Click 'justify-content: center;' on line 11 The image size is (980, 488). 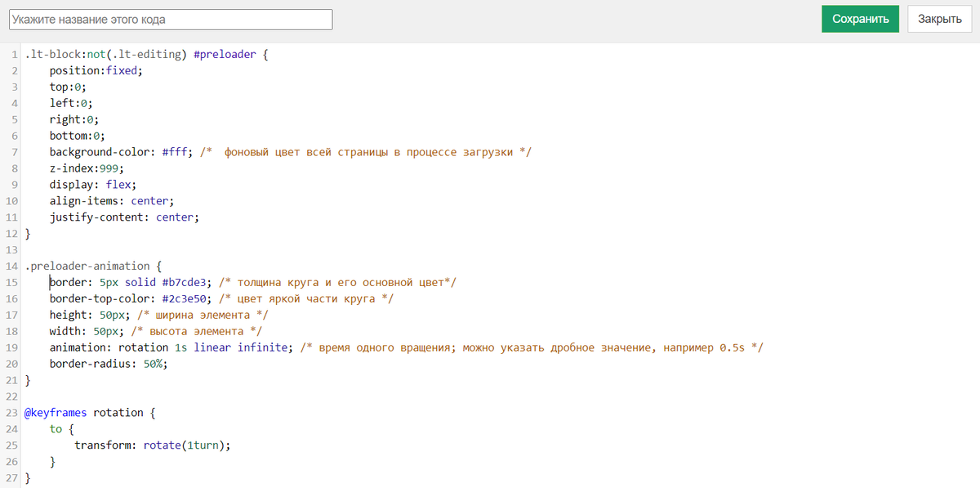(x=124, y=217)
